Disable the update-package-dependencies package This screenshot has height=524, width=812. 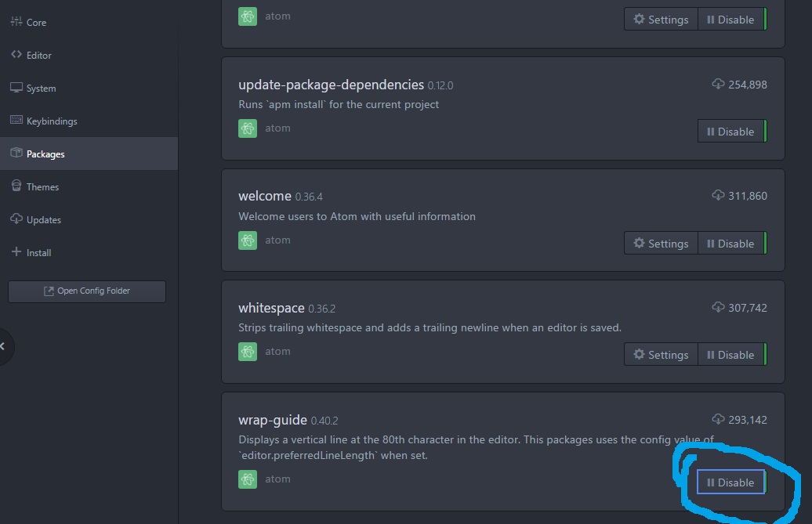click(730, 132)
